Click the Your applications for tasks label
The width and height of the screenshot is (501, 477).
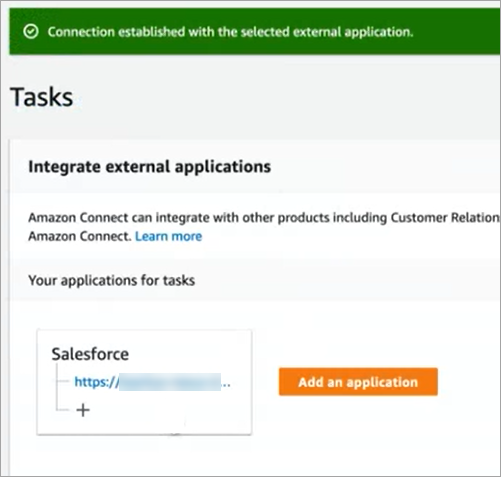tap(112, 280)
